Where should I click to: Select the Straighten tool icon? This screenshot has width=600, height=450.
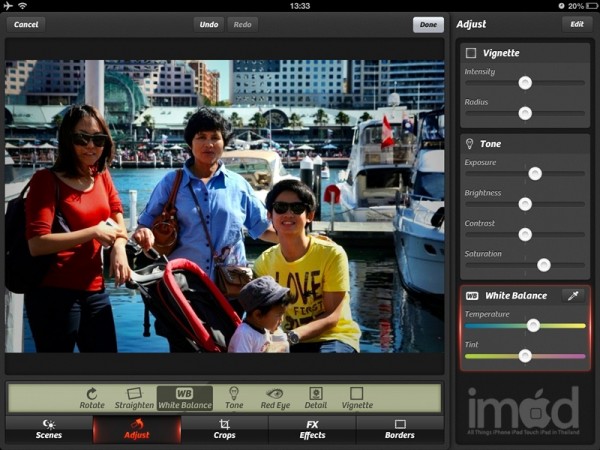[134, 394]
